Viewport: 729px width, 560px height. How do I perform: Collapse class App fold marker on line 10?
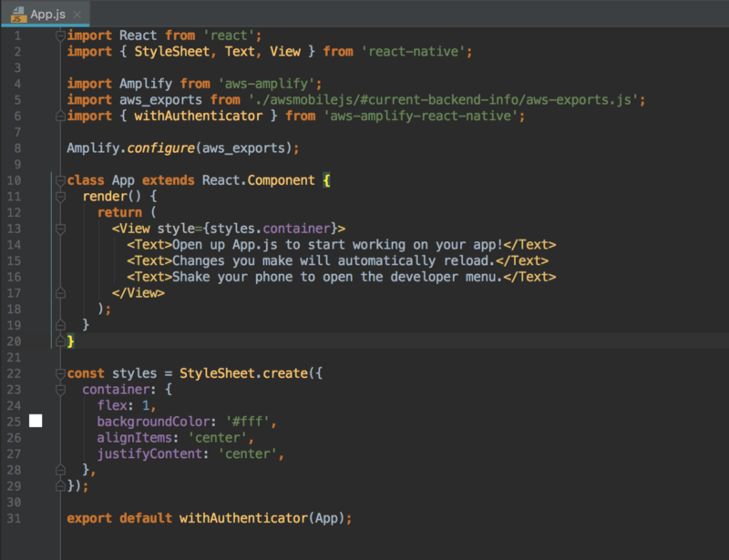tap(60, 180)
